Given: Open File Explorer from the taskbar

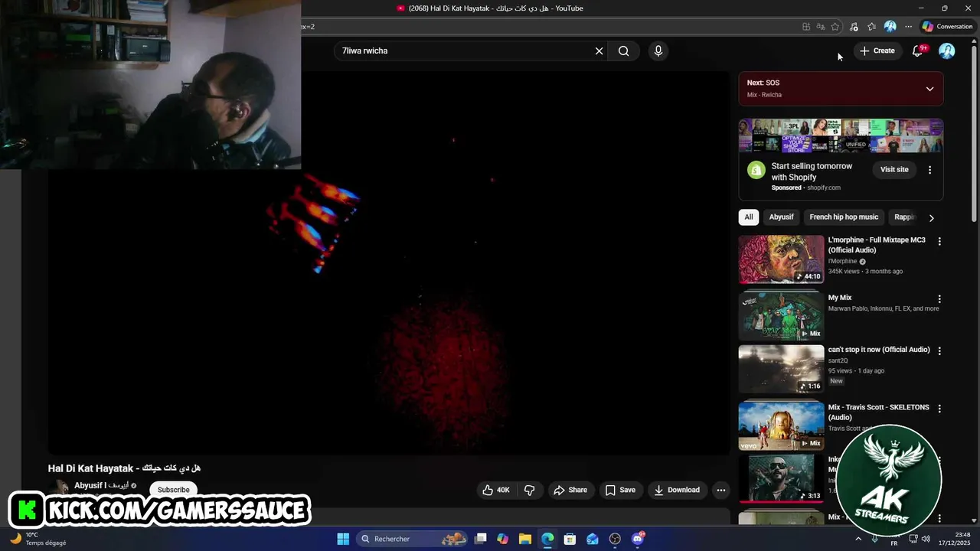Looking at the screenshot, I should point(525,539).
